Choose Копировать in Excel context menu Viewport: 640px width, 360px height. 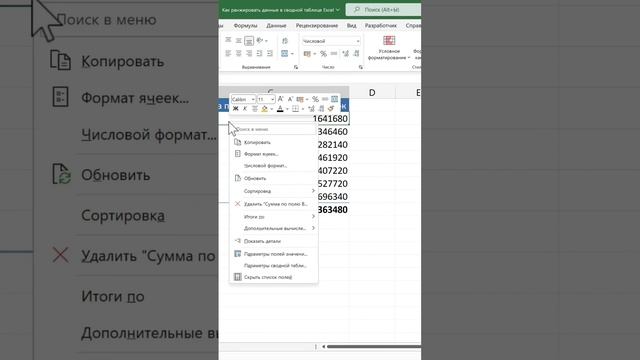coord(274,142)
